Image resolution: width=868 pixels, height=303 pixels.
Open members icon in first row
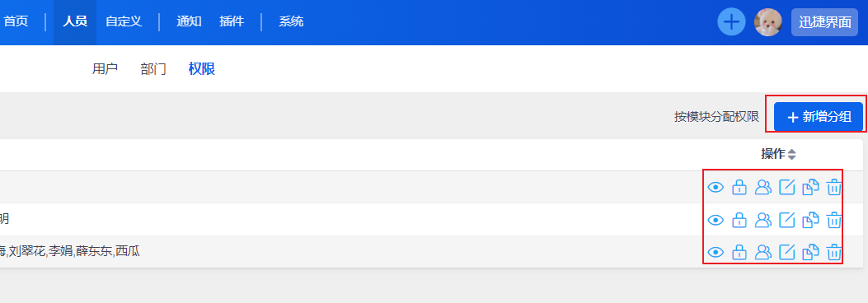point(762,188)
